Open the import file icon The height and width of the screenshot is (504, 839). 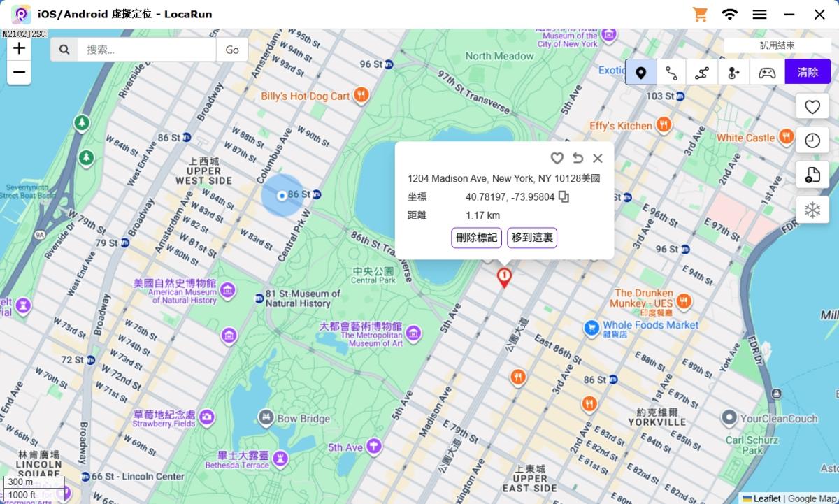click(x=812, y=175)
